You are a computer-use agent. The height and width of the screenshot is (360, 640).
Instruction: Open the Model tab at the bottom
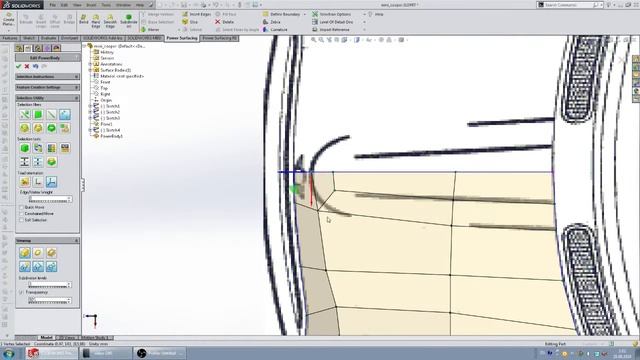(x=47, y=338)
